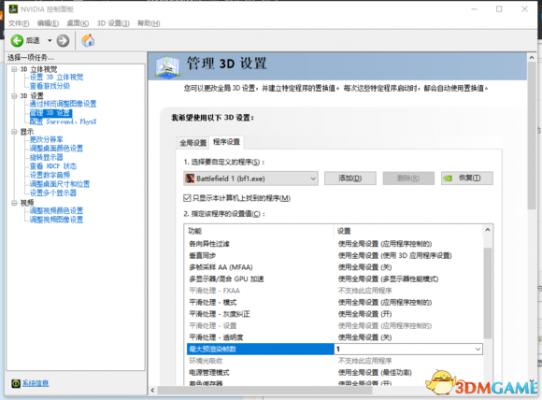Select the 垂直同步 setting row
Viewport: 542px width, 400px height.
[x=335, y=255]
